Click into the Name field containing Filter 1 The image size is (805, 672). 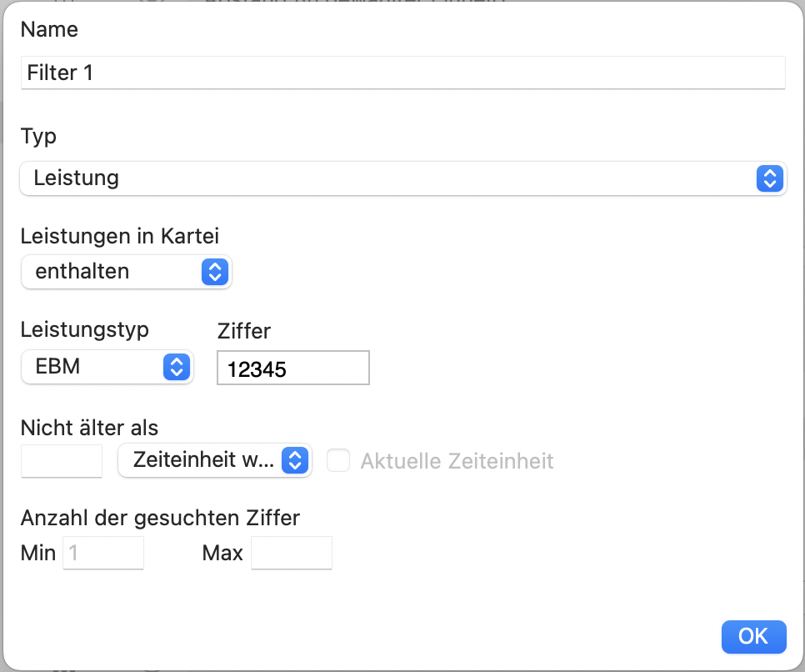point(403,73)
